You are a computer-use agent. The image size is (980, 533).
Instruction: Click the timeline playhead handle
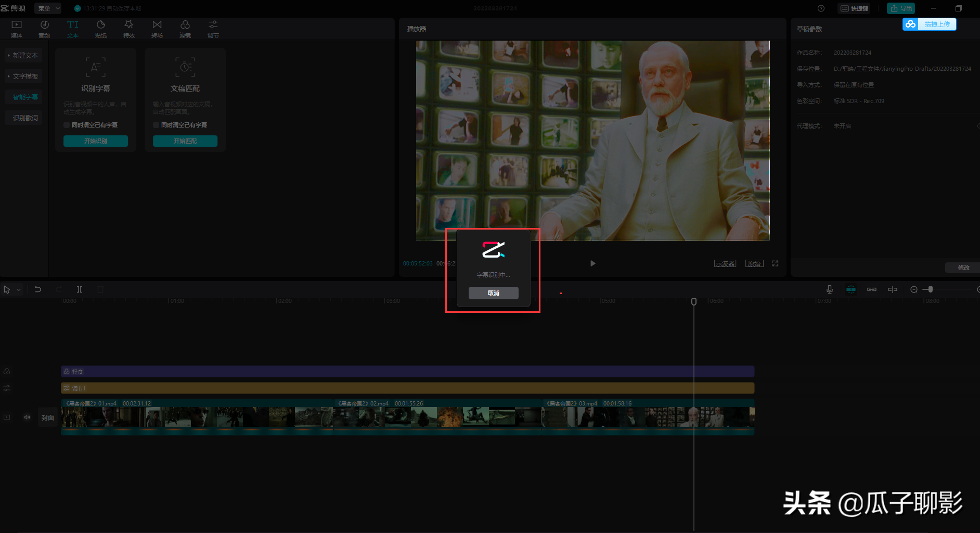pyautogui.click(x=693, y=302)
